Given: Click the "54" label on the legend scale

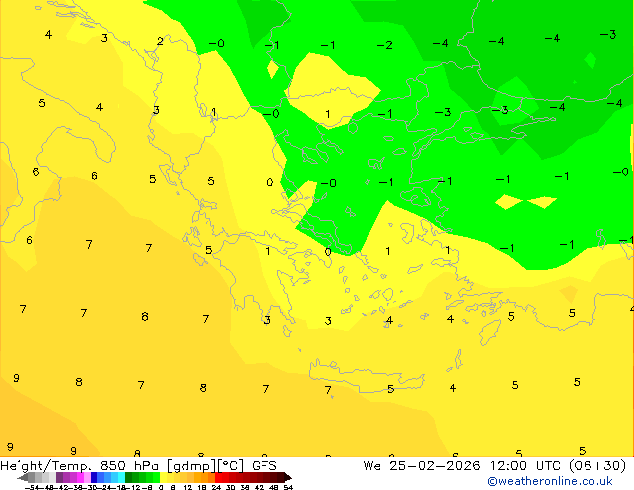Looking at the screenshot, I should (x=288, y=487).
